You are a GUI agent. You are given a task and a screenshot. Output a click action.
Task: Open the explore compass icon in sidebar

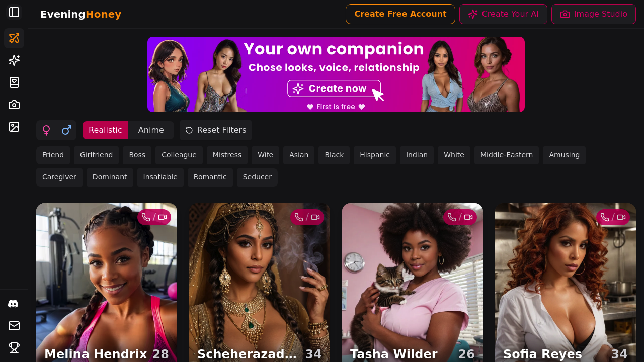14,38
